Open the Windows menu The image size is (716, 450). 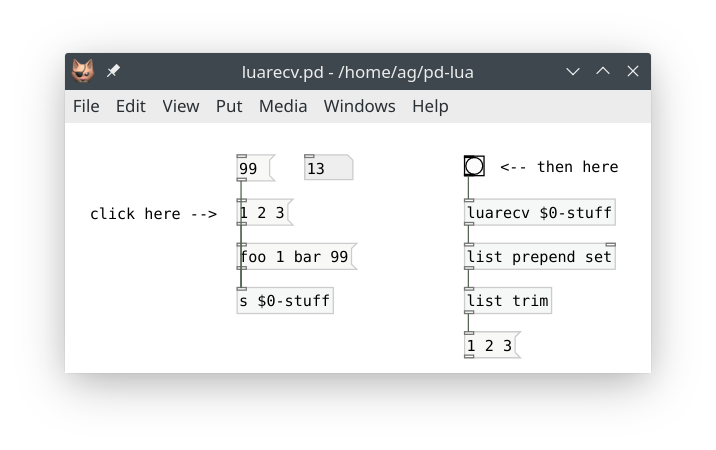(359, 106)
